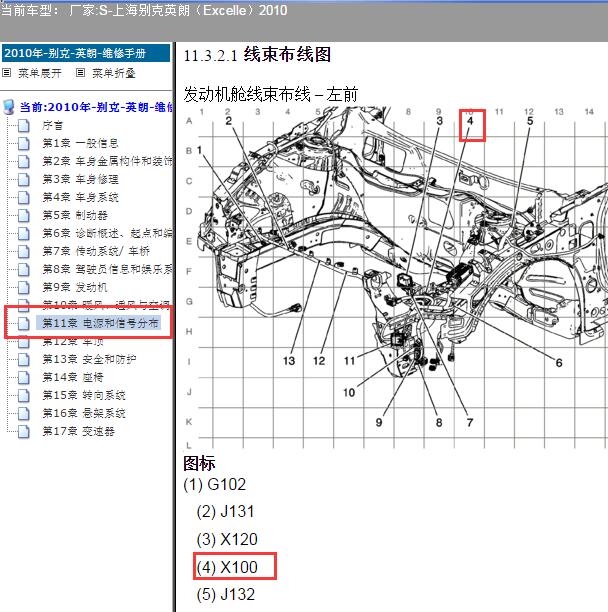Click legend entry (1) G102
The width and height of the screenshot is (608, 612).
[x=215, y=484]
